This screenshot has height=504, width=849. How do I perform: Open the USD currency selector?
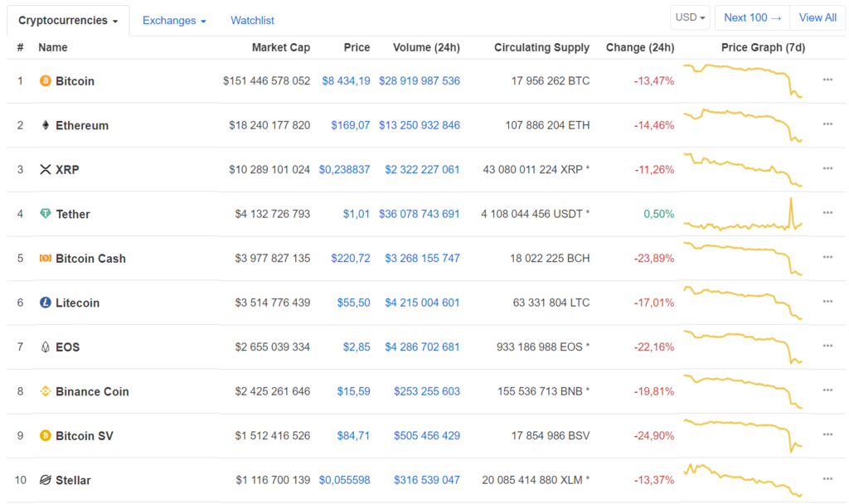(690, 17)
